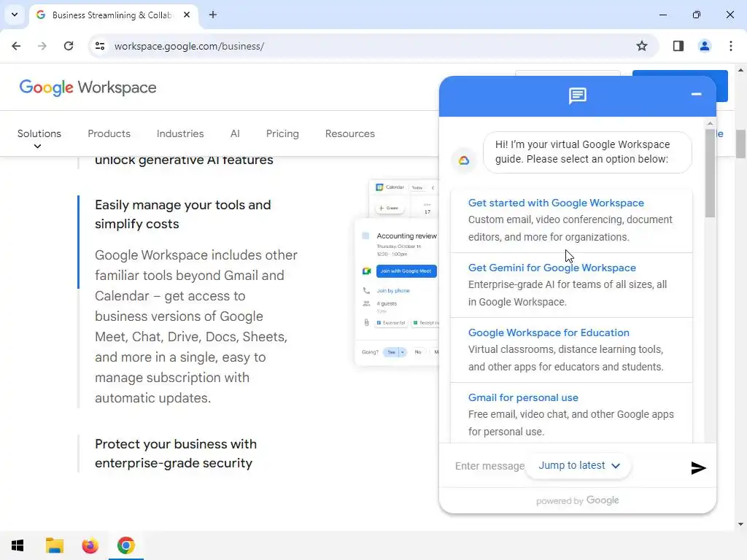
Task: Open the Industries menu
Action: 180,134
